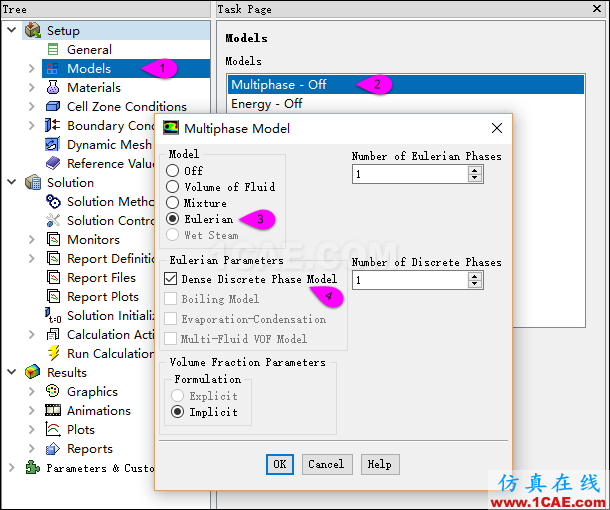Click the Parameters & Customization puzzle icon

(x=33, y=467)
